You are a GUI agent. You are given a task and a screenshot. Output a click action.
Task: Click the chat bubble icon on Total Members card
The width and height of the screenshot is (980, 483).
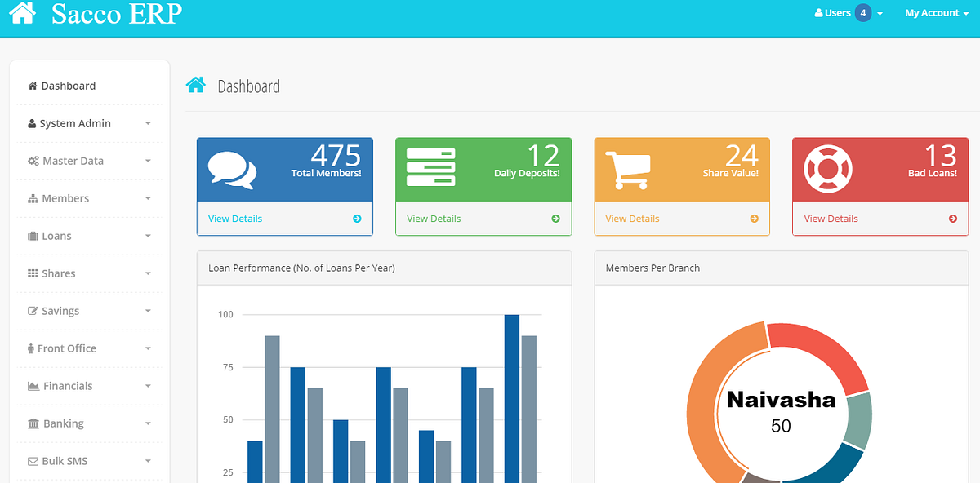click(x=236, y=166)
